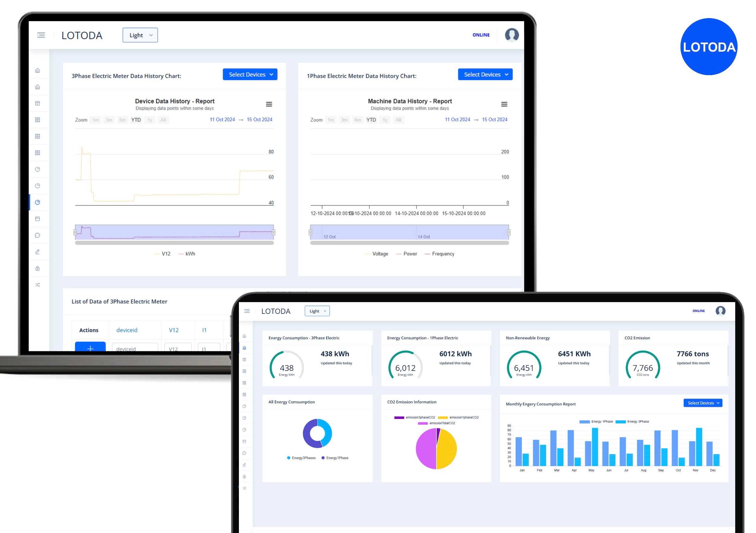
Task: Toggle the V12 series in Device chart legend
Action: tap(162, 254)
